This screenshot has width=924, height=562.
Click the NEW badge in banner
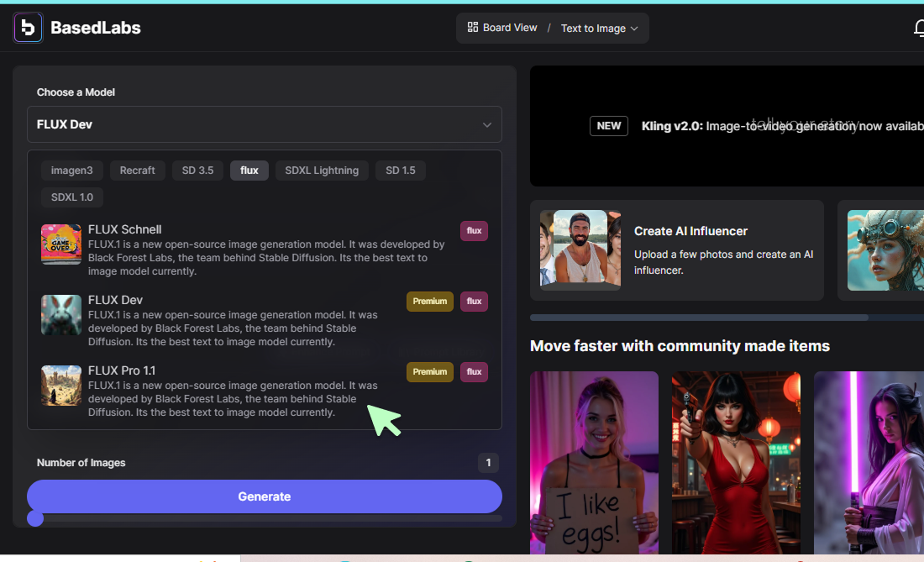pos(609,125)
